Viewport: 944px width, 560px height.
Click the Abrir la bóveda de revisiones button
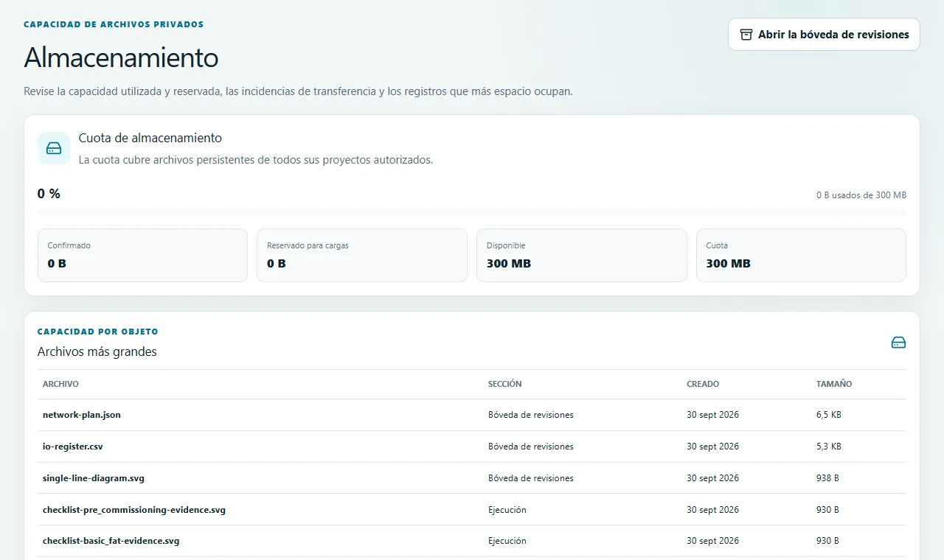(824, 35)
